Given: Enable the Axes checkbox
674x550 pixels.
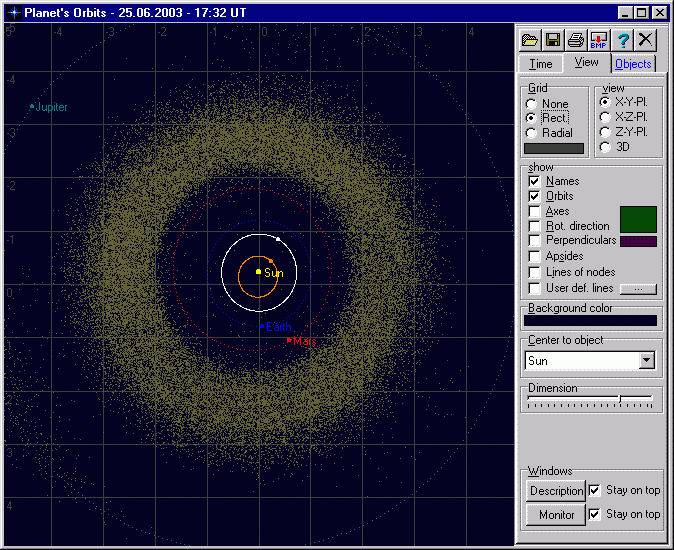Looking at the screenshot, I should tap(534, 211).
